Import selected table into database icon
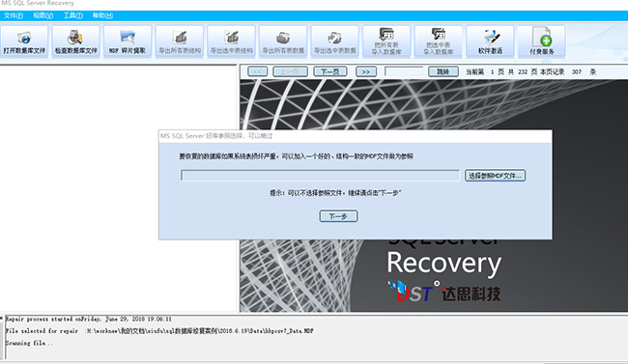The image size is (628, 364). pos(439,42)
